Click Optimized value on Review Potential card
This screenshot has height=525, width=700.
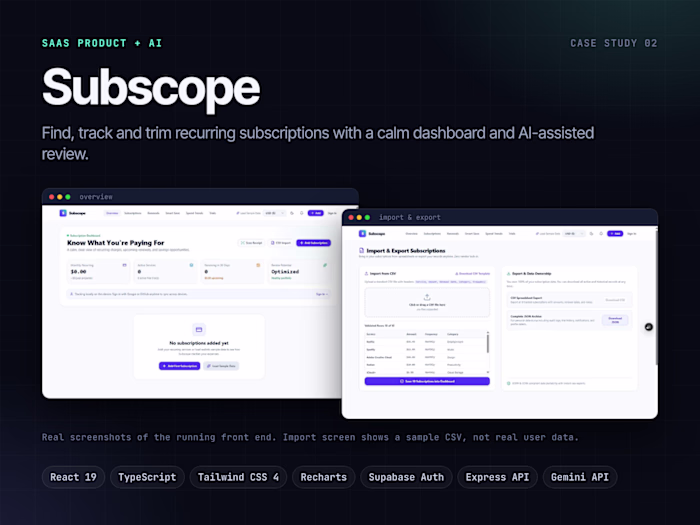click(285, 271)
